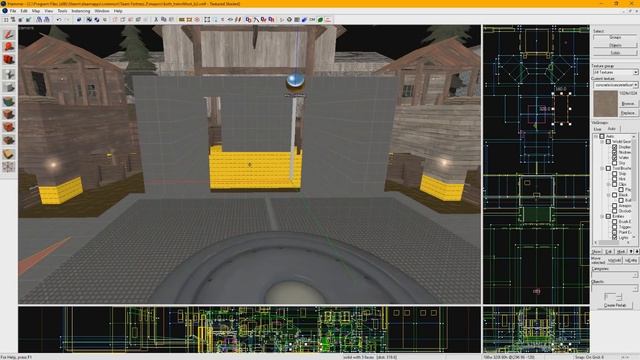Screen dimensions: 640x360
Task: Open the File menu
Action: point(13,11)
